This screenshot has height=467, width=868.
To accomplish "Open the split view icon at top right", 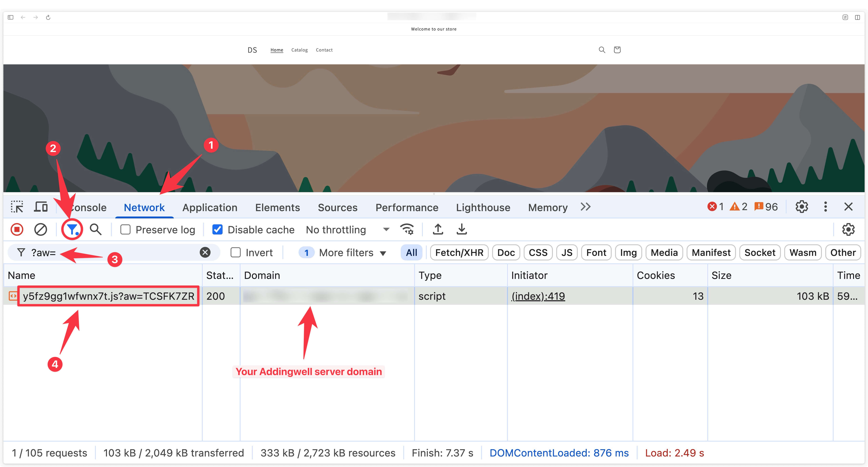I will pyautogui.click(x=857, y=17).
